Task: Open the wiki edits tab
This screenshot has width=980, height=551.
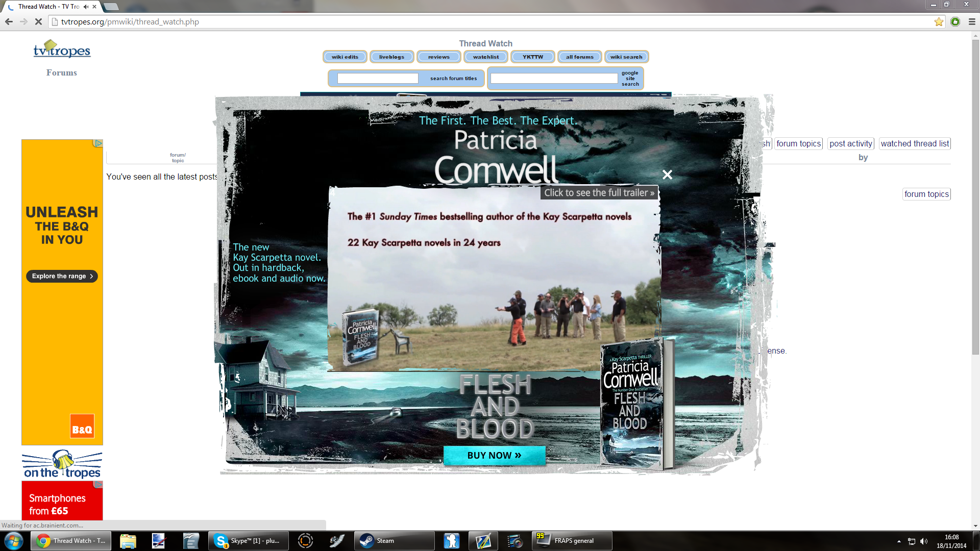Action: tap(345, 57)
